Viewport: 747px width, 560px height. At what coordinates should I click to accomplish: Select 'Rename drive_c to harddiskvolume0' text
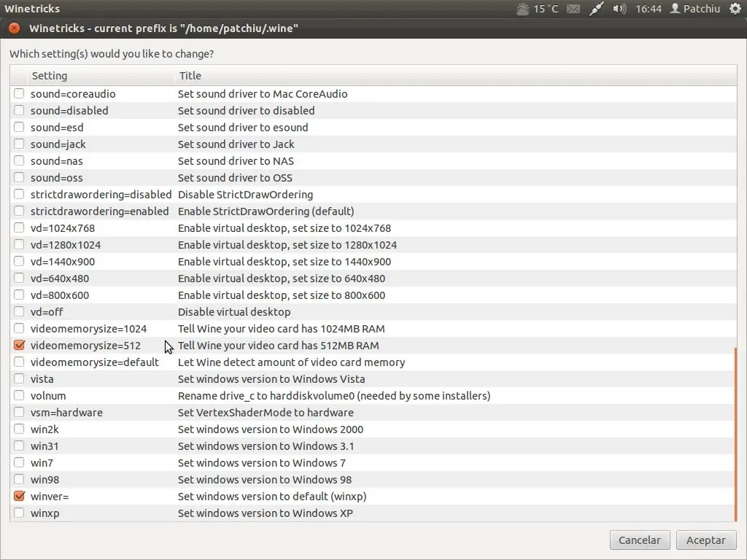tap(267, 396)
